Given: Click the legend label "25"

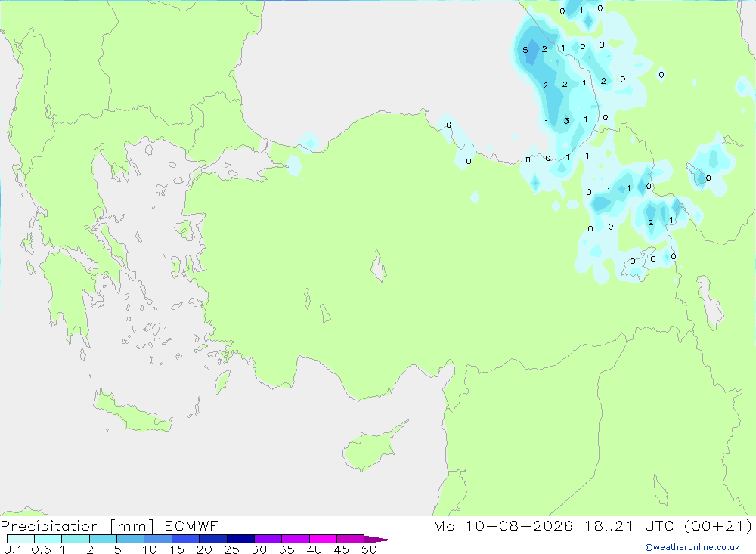Looking at the screenshot, I should 232,549.
